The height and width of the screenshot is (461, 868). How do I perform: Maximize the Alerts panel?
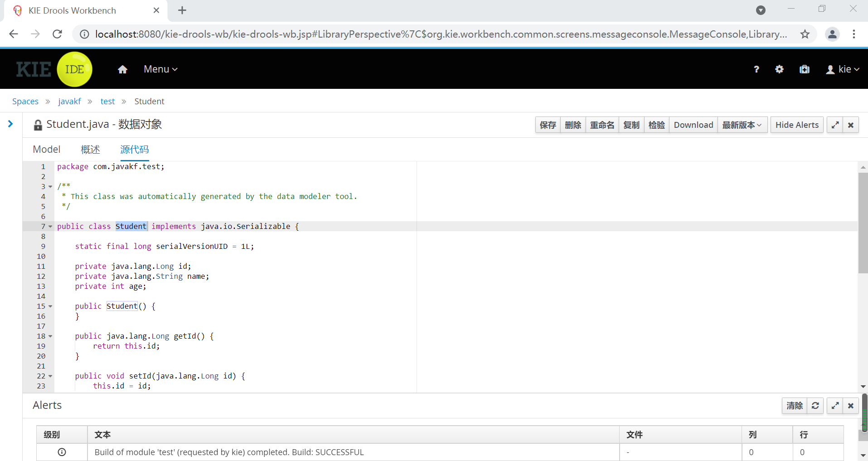point(835,406)
